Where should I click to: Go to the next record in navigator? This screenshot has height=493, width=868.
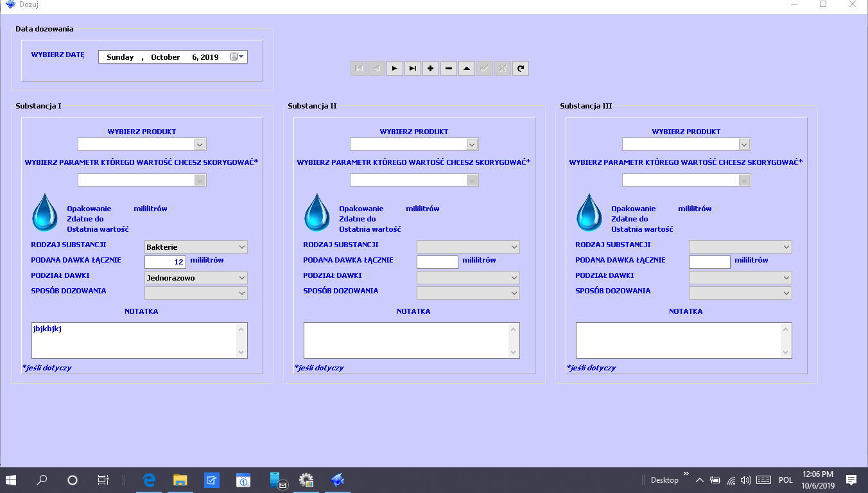click(x=394, y=68)
